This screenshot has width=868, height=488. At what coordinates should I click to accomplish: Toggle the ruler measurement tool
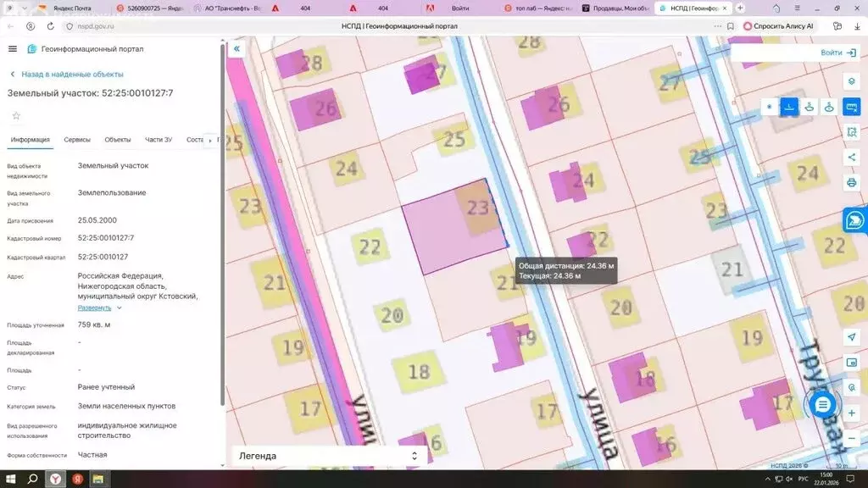852,107
